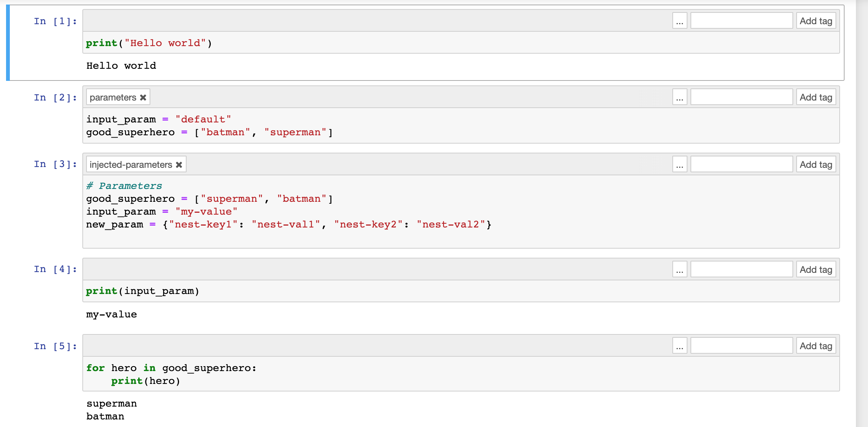This screenshot has height=427, width=868.
Task: Expand options with the ellipsis on cell 4
Action: click(679, 269)
